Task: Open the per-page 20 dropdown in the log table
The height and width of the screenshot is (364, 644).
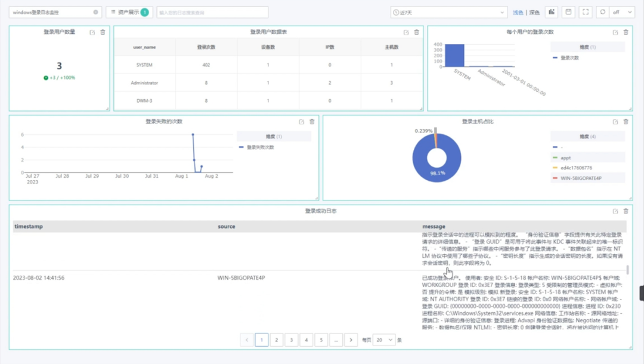Action: coord(383,339)
